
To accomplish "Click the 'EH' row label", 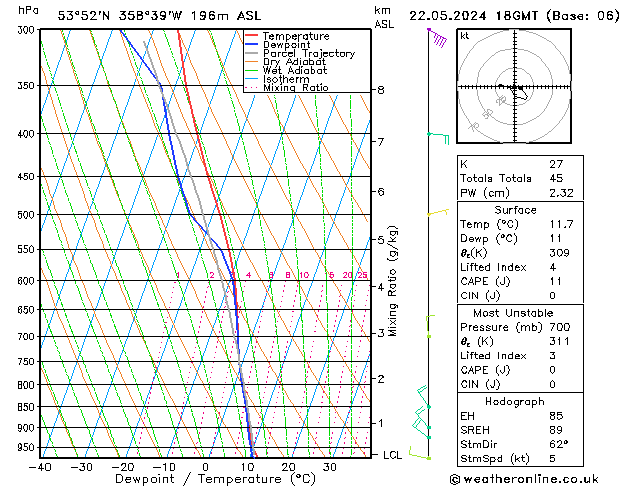I will (x=467, y=416).
